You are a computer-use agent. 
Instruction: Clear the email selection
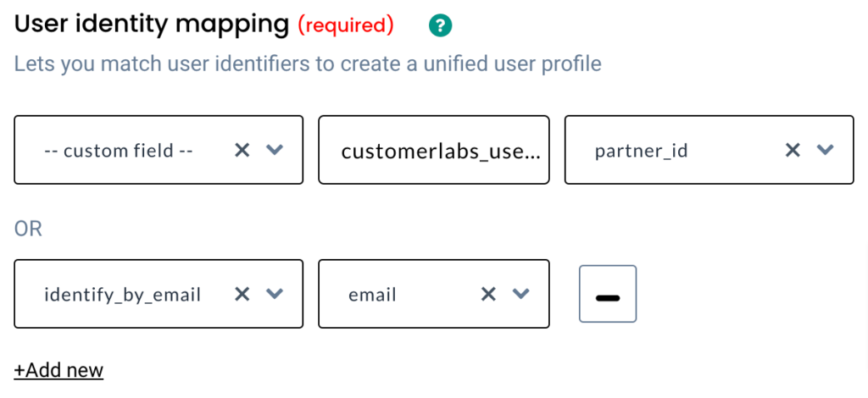pyautogui.click(x=487, y=294)
